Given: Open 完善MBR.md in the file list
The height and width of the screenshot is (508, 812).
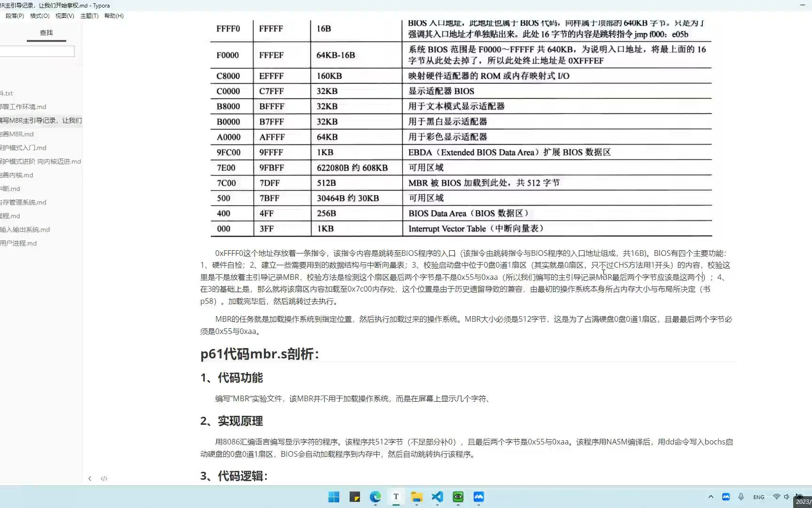Looking at the screenshot, I should click(17, 134).
